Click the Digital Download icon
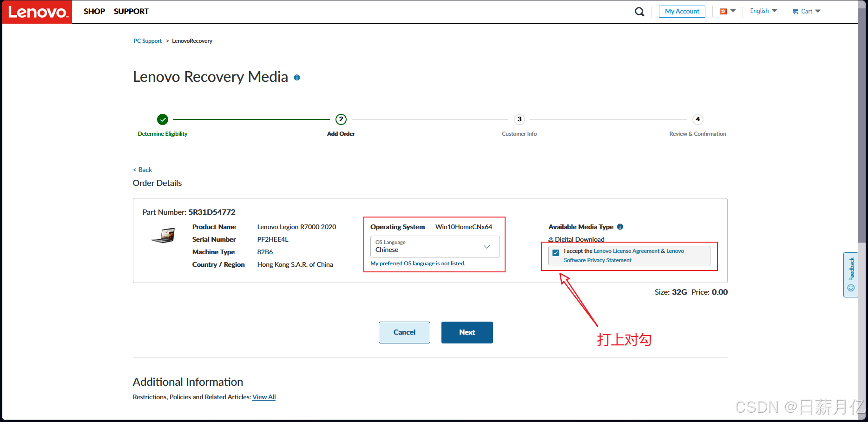This screenshot has height=422, width=868. tap(551, 240)
